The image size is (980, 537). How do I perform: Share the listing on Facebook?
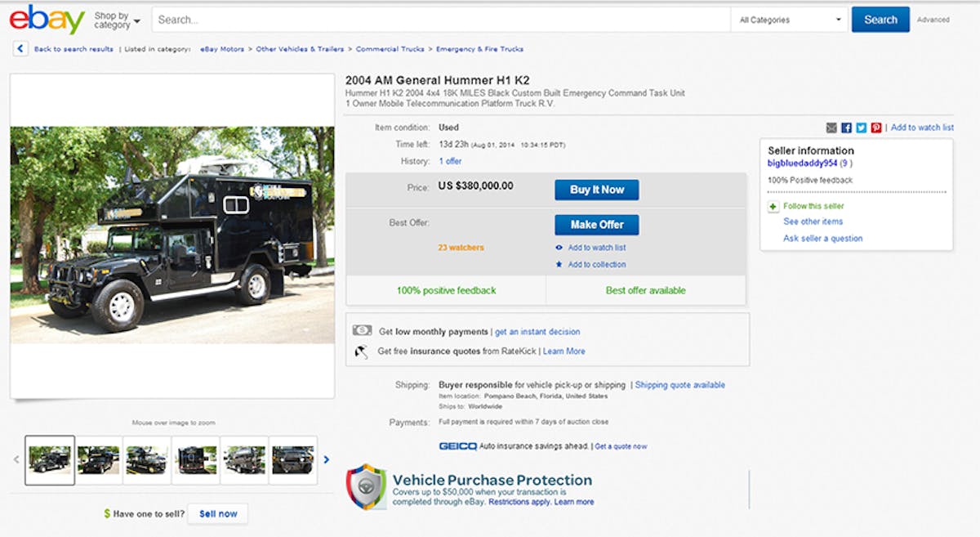point(846,128)
